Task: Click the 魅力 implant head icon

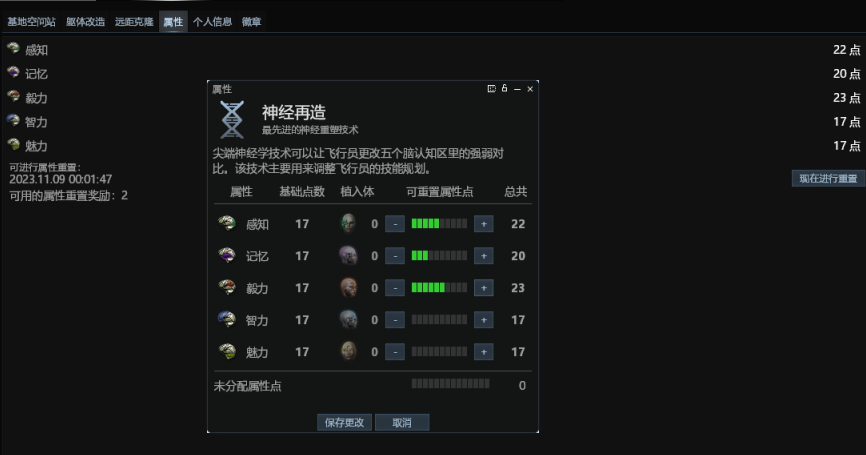Action: tap(348, 351)
